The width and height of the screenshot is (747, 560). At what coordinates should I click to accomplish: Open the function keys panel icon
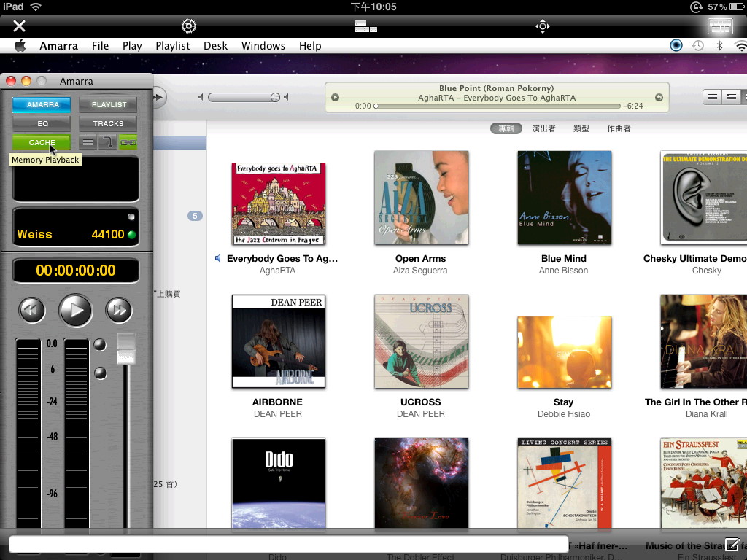[366, 26]
